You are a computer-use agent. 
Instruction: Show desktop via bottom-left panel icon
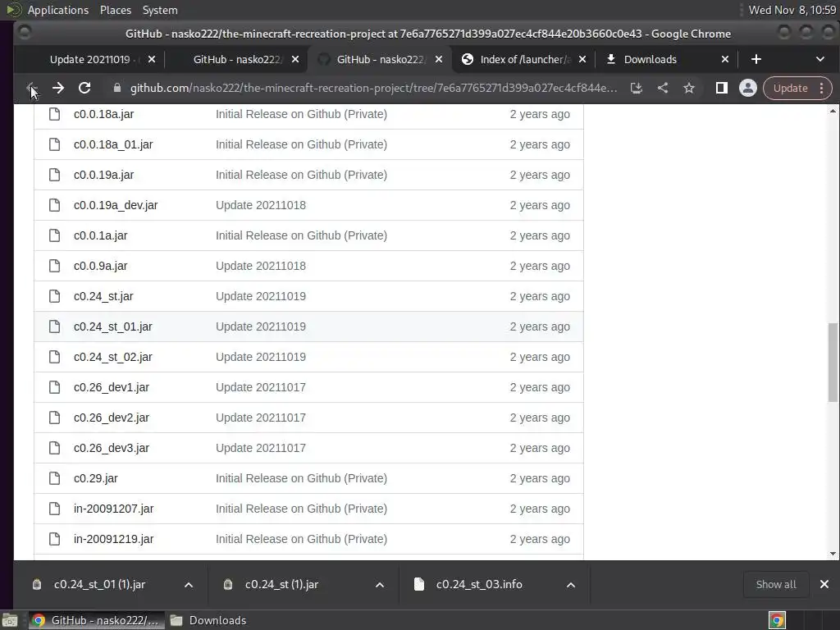10,620
